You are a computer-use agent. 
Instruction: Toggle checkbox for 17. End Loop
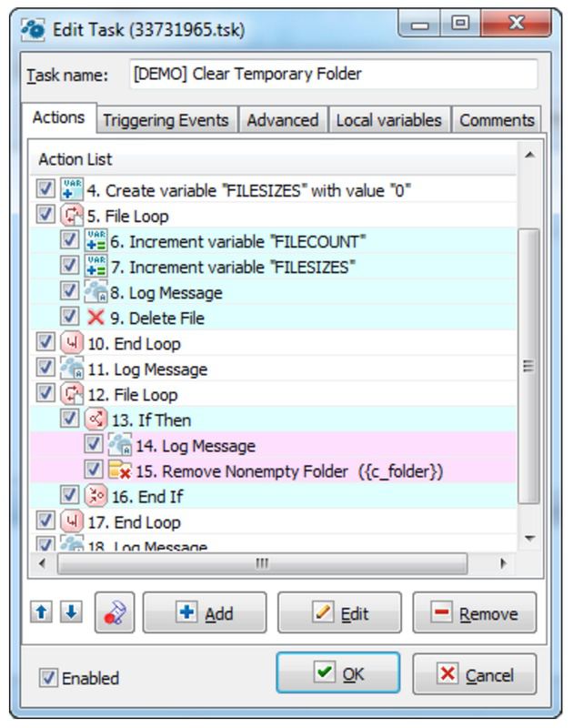click(45, 521)
